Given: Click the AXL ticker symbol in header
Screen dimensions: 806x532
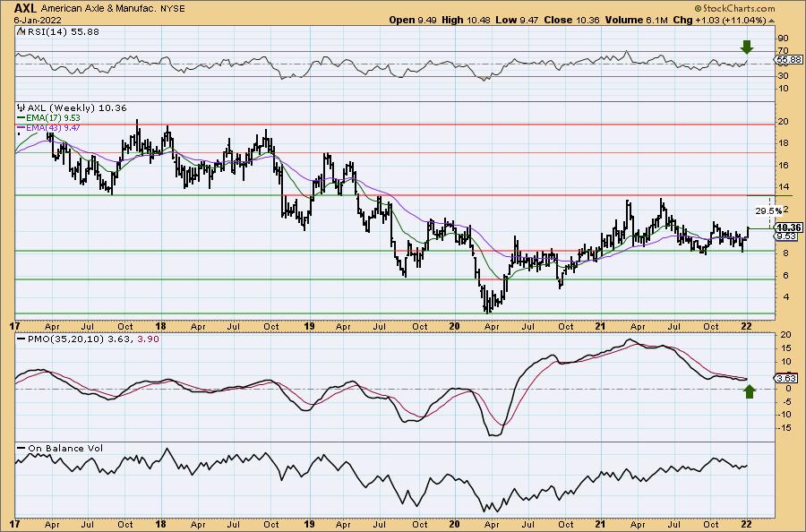Looking at the screenshot, I should click(x=25, y=8).
